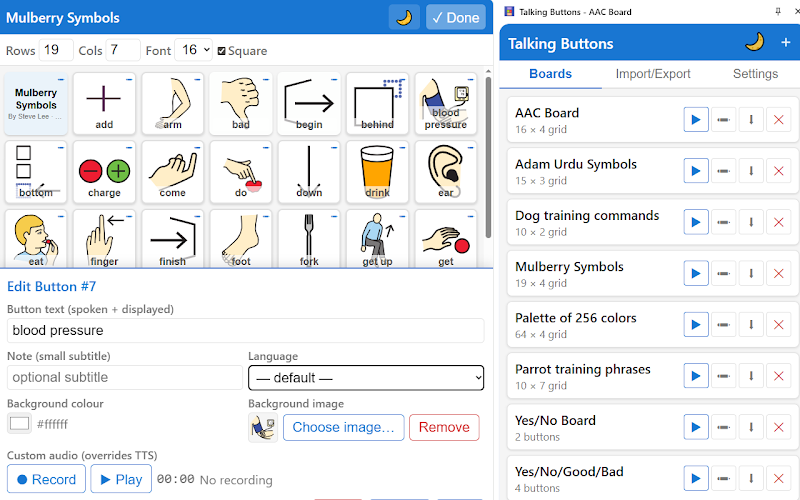800x500 pixels.
Task: Play the Mulberry Symbols board
Action: click(x=696, y=273)
